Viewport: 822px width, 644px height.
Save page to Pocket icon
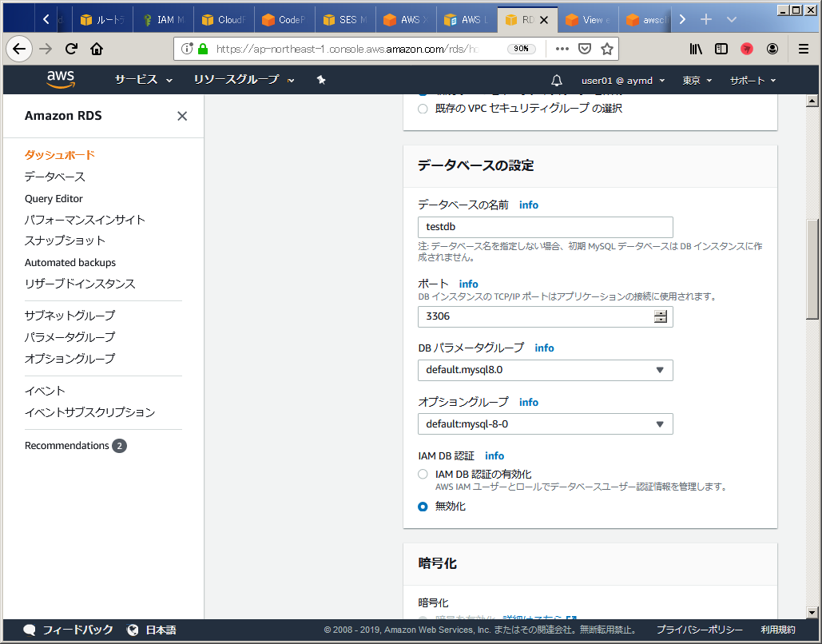585,49
